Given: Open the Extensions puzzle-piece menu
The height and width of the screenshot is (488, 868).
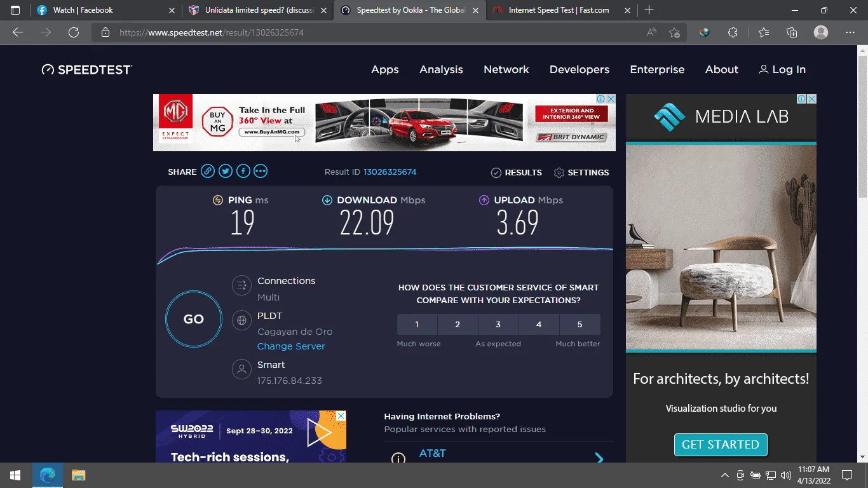Looking at the screenshot, I should pos(733,32).
